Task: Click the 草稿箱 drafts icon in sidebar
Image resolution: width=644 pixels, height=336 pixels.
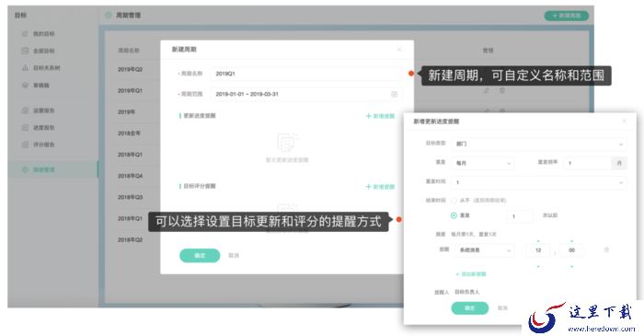Action: coord(25,85)
